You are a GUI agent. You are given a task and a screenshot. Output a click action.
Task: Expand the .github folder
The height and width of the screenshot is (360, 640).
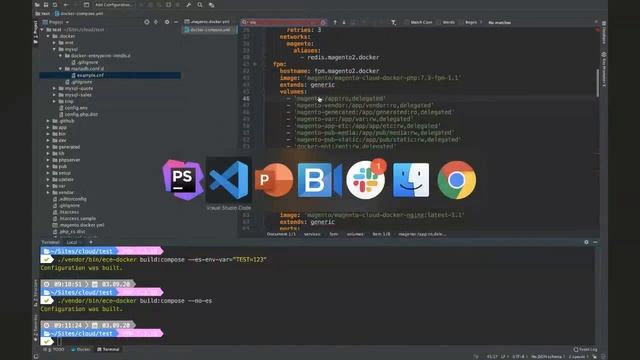(x=48, y=121)
